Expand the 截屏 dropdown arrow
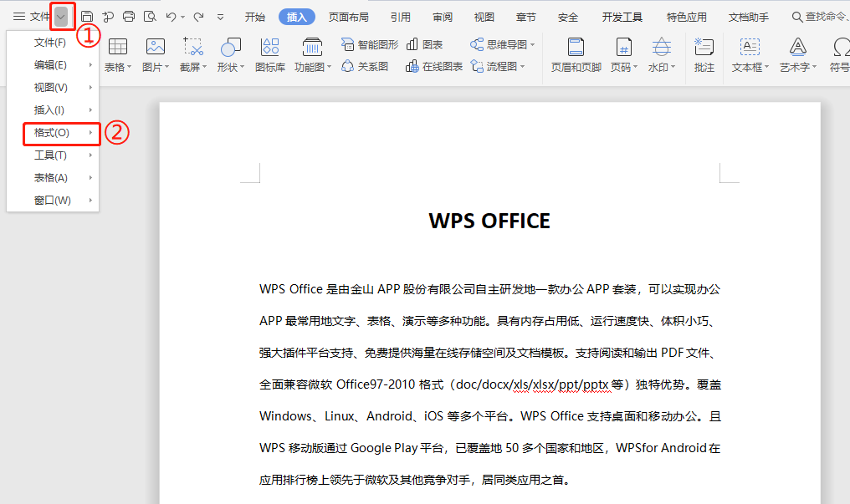Viewport: 850px width, 504px height. click(204, 67)
